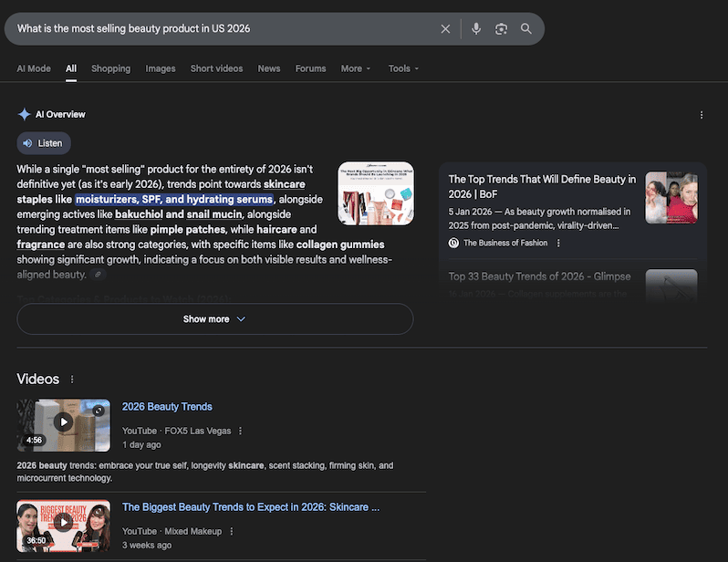Switch to the Shopping tab
Viewport: 728px width, 562px height.
coord(111,68)
